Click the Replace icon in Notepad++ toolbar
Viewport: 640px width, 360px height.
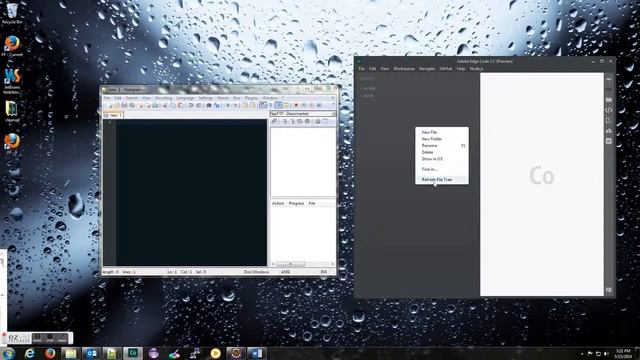(217, 105)
